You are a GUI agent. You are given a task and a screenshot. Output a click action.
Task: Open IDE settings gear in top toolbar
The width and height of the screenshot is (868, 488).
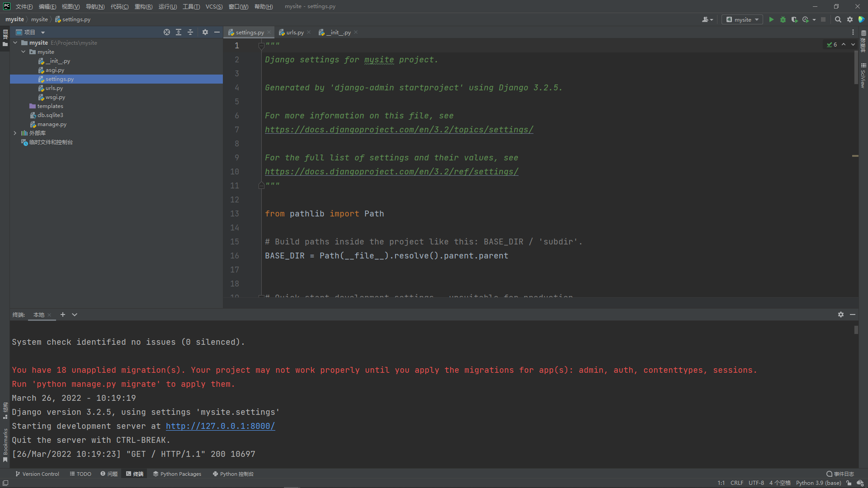click(850, 19)
